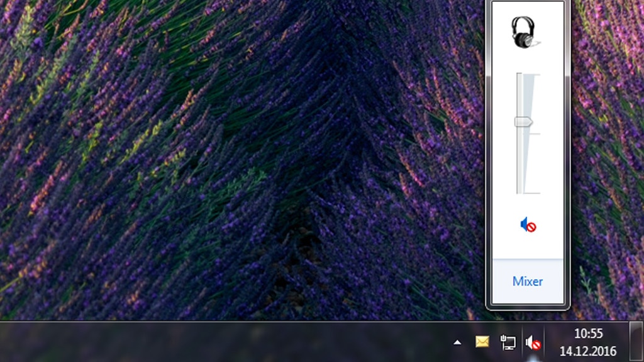Open the Mixer link
The image size is (644, 362).
[527, 282]
